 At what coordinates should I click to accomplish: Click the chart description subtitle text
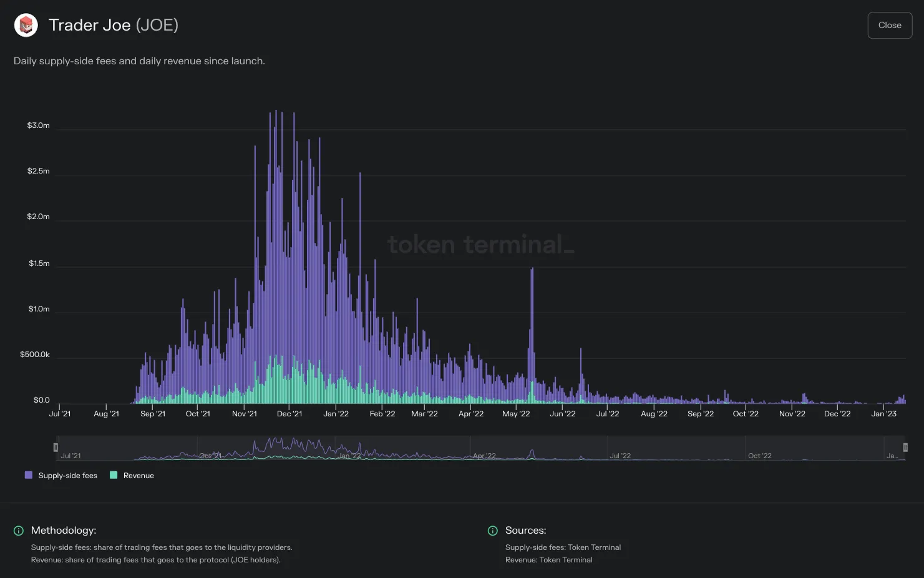coord(139,61)
